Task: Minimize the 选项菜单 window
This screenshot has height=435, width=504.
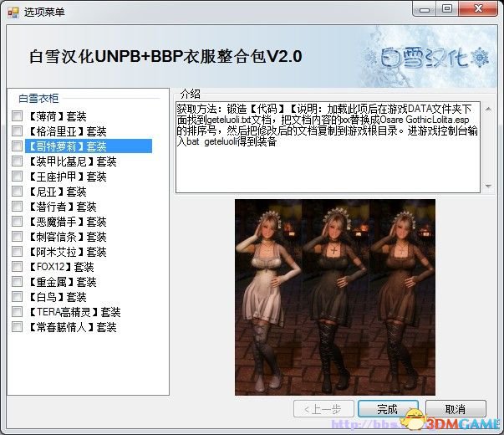Action: pos(425,9)
